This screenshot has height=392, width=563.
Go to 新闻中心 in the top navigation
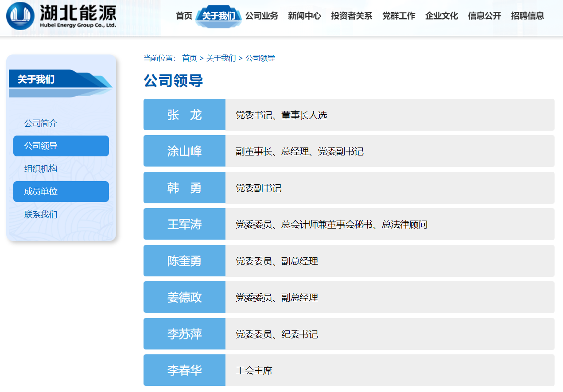(x=304, y=16)
